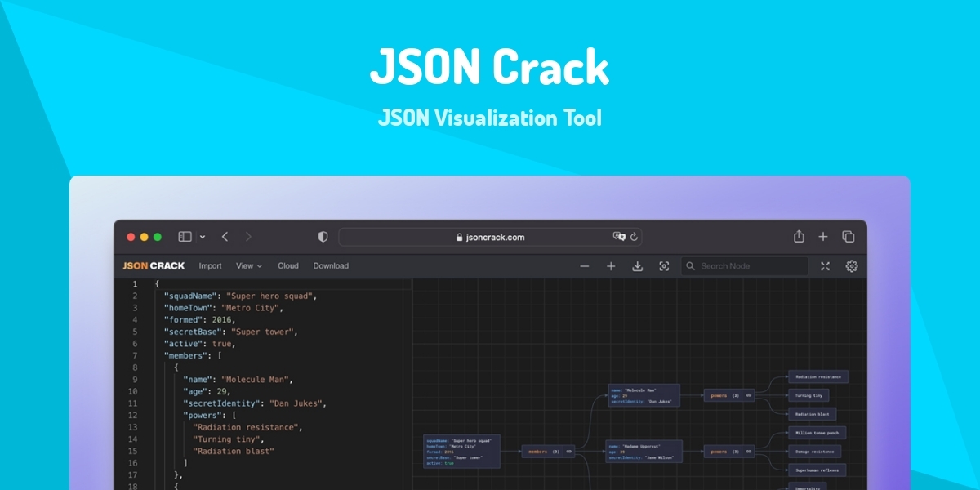Show the tab overview icon
Screen dimensions: 980x490
tap(849, 237)
